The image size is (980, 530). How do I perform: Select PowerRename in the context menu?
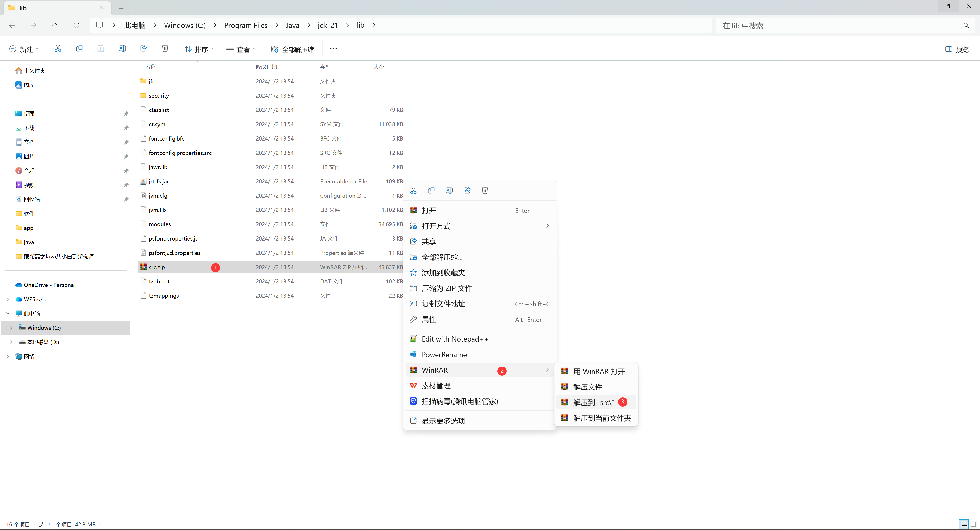tap(480, 354)
